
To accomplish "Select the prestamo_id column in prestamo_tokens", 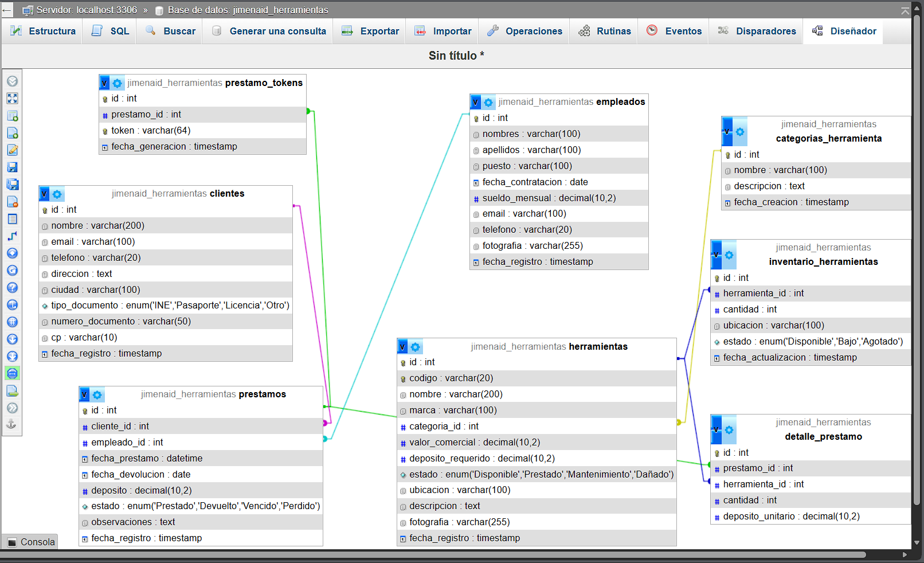I will [146, 115].
